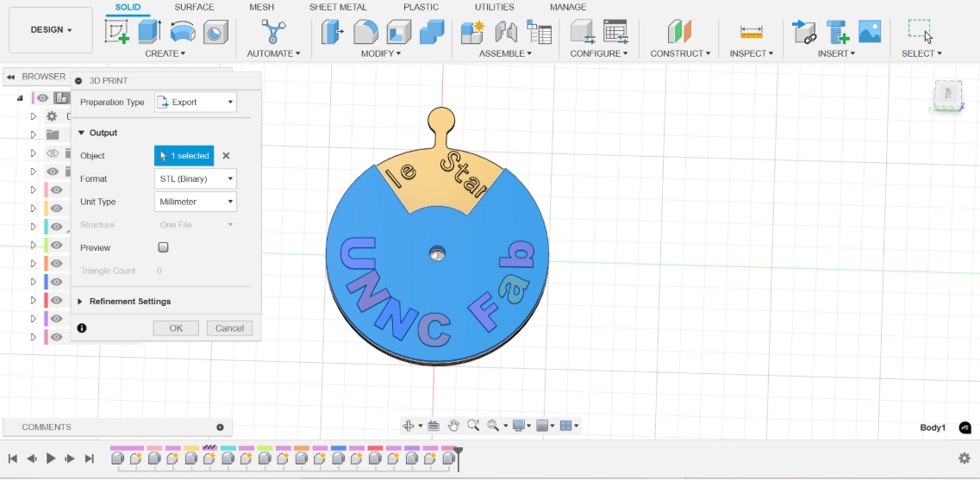This screenshot has width=980, height=480.
Task: Select the Configure model icon
Action: (583, 31)
